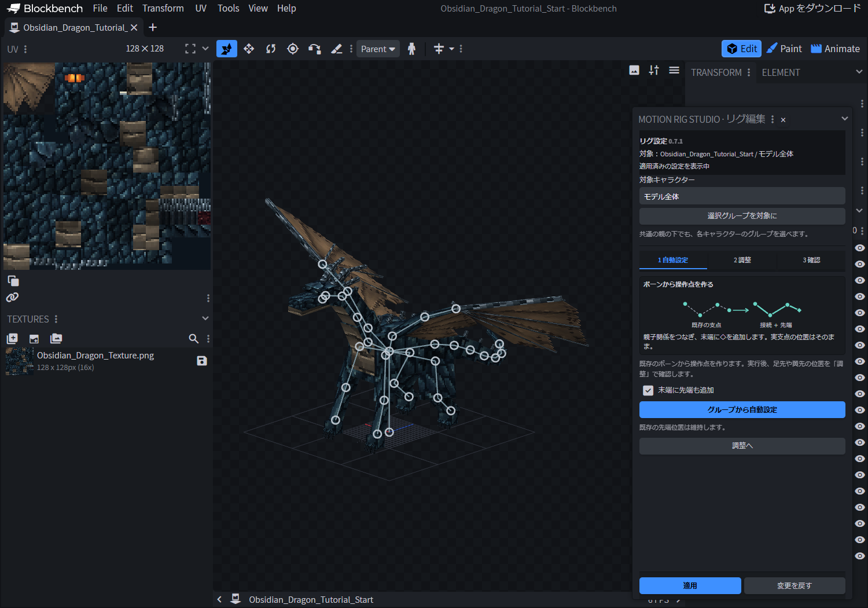Click the image icon above the viewport
This screenshot has width=868, height=608.
pos(634,70)
